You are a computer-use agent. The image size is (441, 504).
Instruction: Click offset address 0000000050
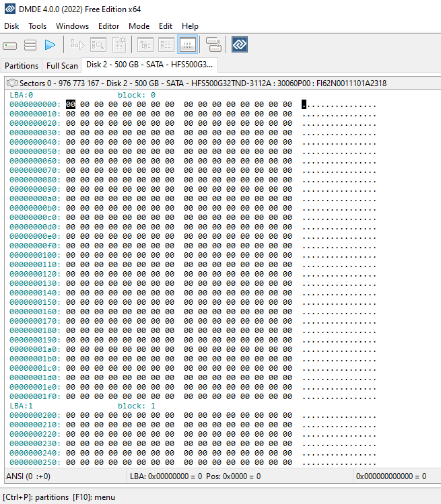[x=35, y=151]
